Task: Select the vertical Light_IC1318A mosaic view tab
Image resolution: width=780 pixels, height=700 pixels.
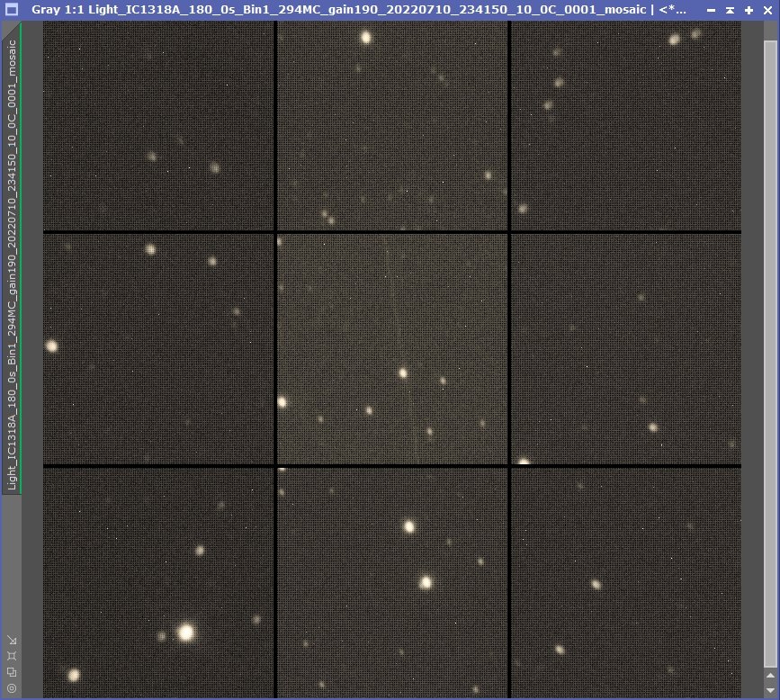Action: coord(12,258)
